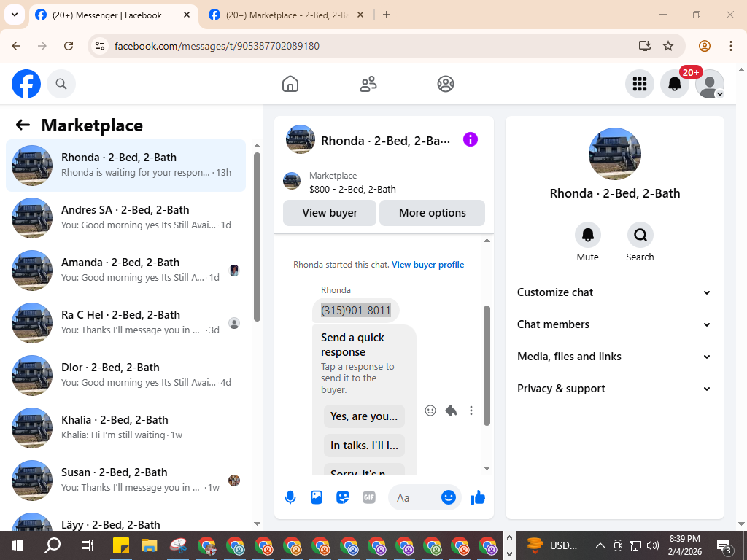Send a thumbs up like
This screenshot has width=747, height=560.
(x=477, y=497)
